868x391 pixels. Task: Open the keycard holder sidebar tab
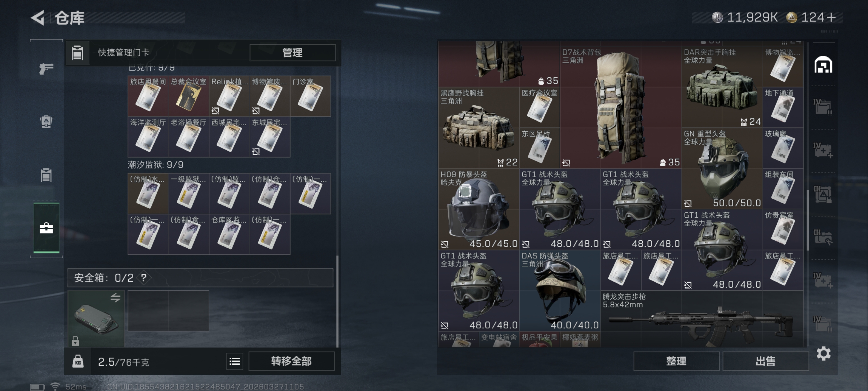pyautogui.click(x=46, y=175)
